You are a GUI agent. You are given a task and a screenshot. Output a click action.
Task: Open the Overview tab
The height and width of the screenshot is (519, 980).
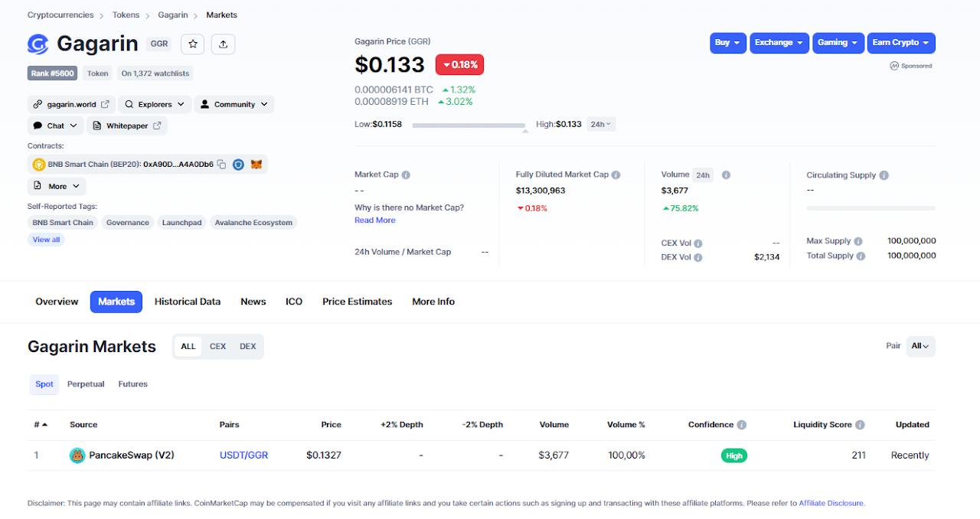click(57, 302)
